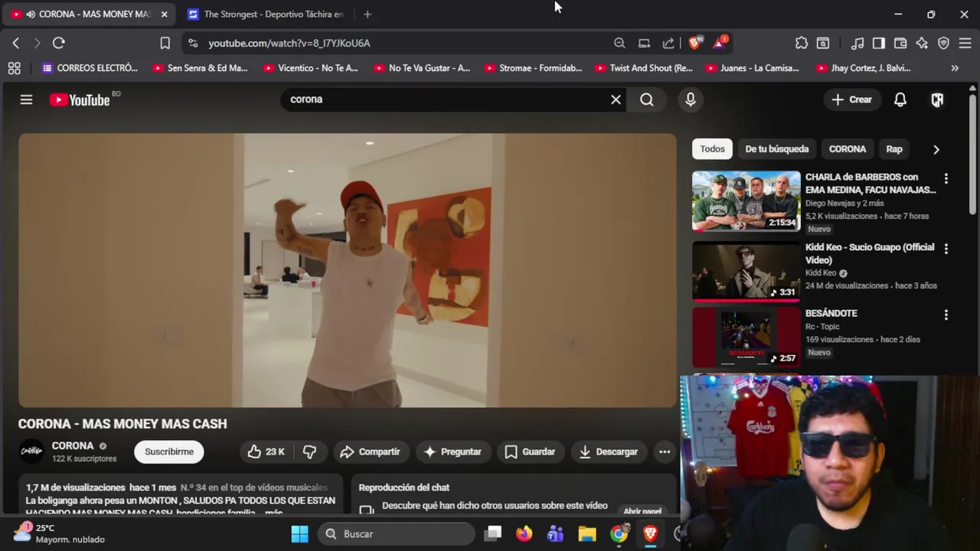980x551 pixels.
Task: Download video with Descargar button
Action: [x=609, y=452]
